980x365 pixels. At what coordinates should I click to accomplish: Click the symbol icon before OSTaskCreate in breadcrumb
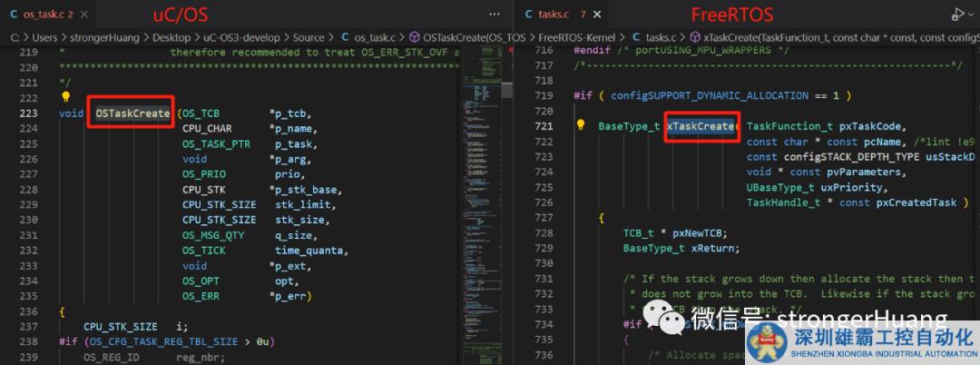tap(415, 37)
